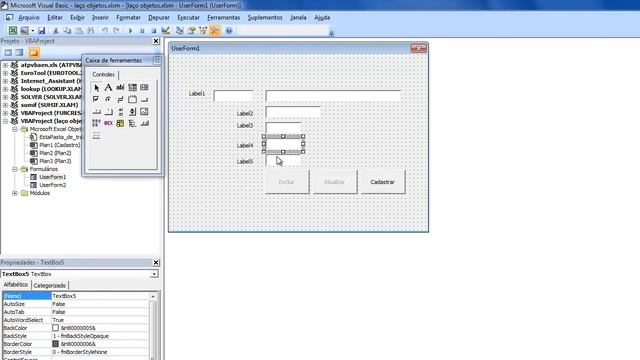Switch to Microsoft Excel view icon
This screenshot has width=640, height=360.
pos(13,31)
